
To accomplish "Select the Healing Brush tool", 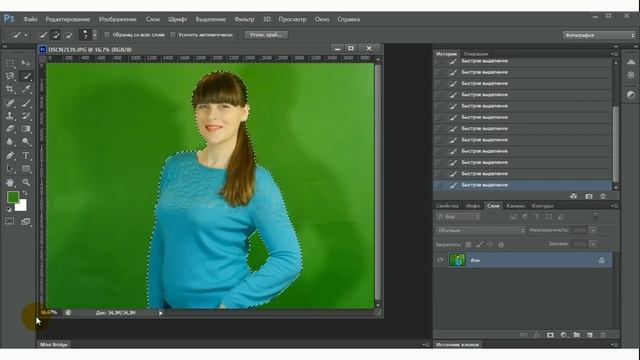I will pos(10,102).
